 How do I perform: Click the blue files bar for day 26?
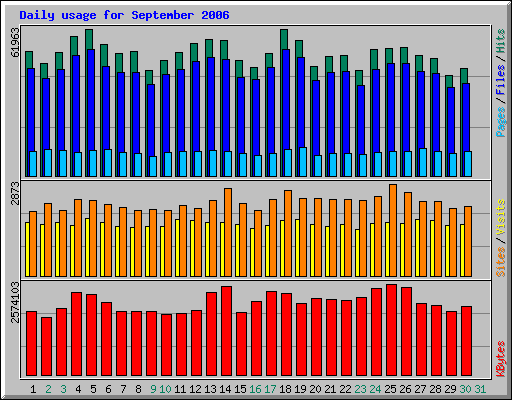coord(406,107)
